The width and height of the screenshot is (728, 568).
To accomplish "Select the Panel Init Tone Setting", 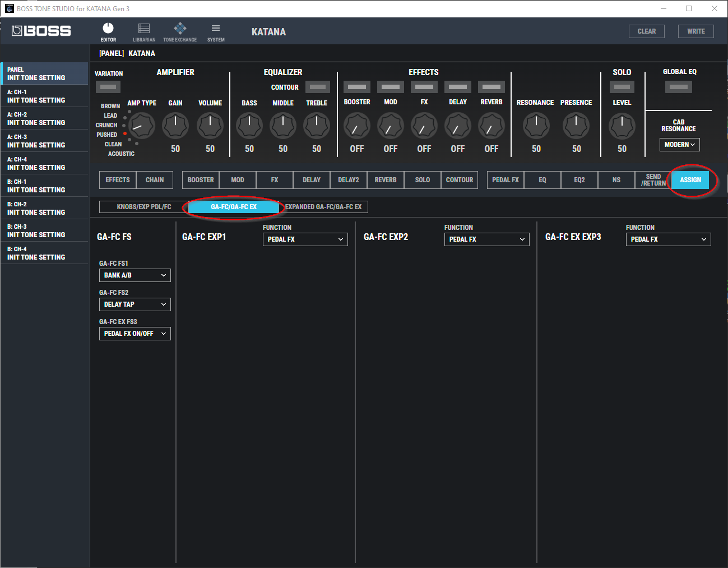I will (x=44, y=73).
